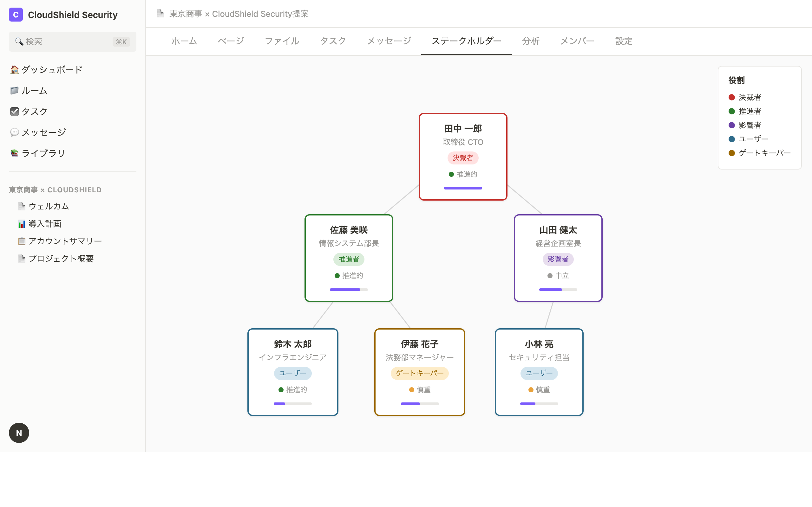
Task: Click the document icon beside the page title
Action: coord(160,14)
